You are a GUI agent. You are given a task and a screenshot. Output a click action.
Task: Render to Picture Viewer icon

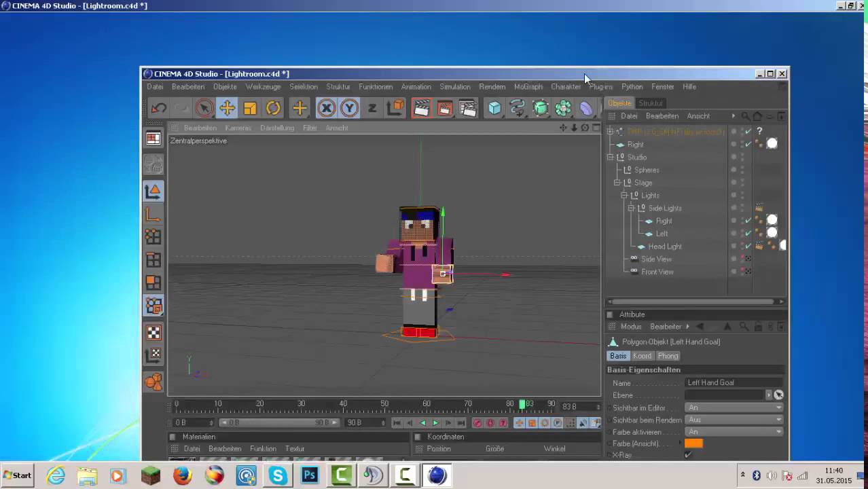point(445,108)
